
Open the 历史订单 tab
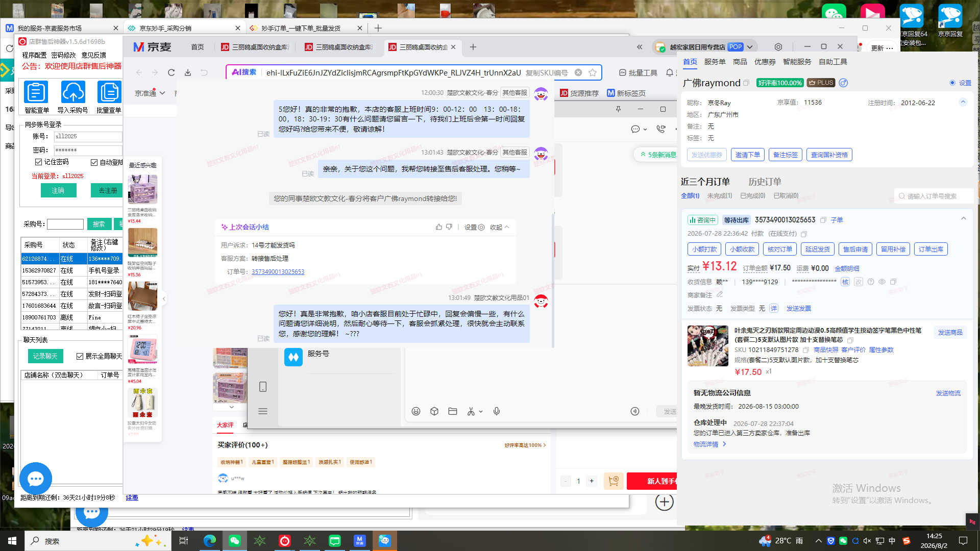click(765, 182)
